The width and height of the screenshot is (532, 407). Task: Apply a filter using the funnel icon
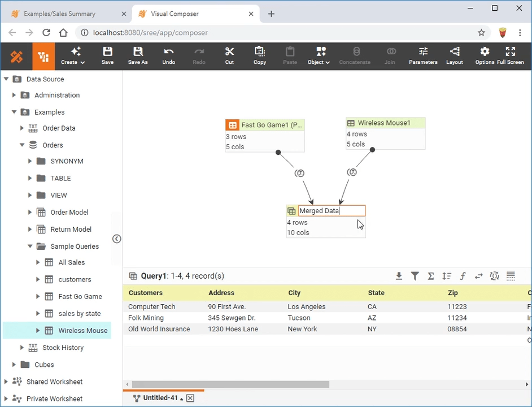(x=415, y=276)
